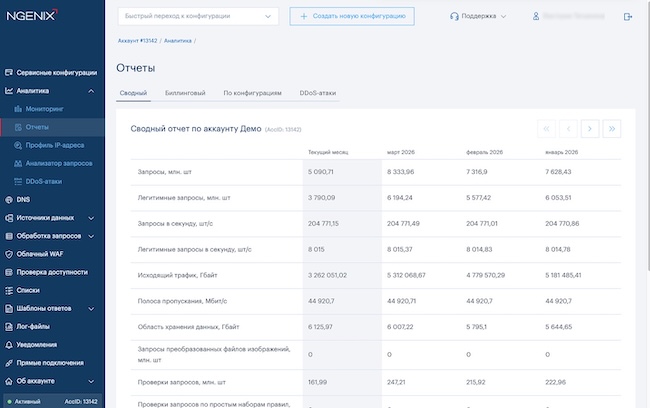Open the Поддержка dropdown menu
This screenshot has width=650, height=408.
coord(479,16)
